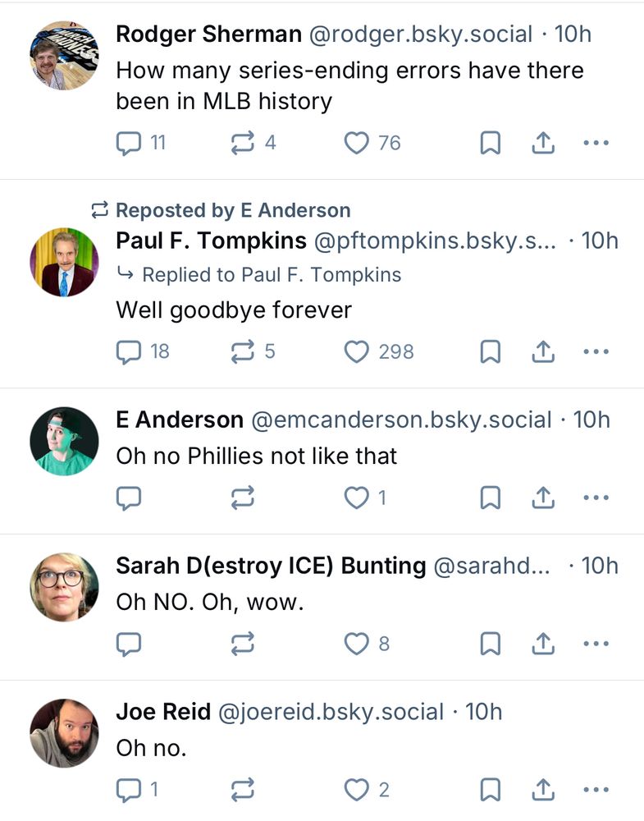Bookmark Sarah Bunting's post
This screenshot has height=821, width=644.
(490, 643)
